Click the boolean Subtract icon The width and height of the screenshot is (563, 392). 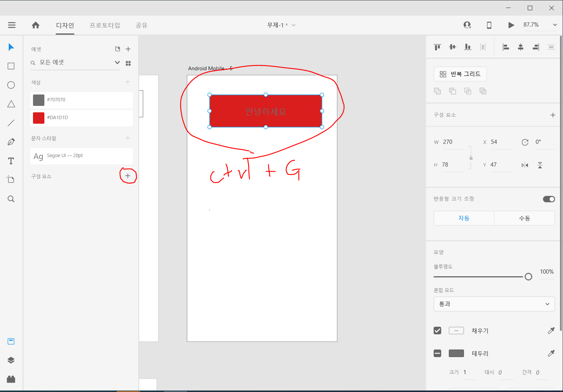(452, 91)
